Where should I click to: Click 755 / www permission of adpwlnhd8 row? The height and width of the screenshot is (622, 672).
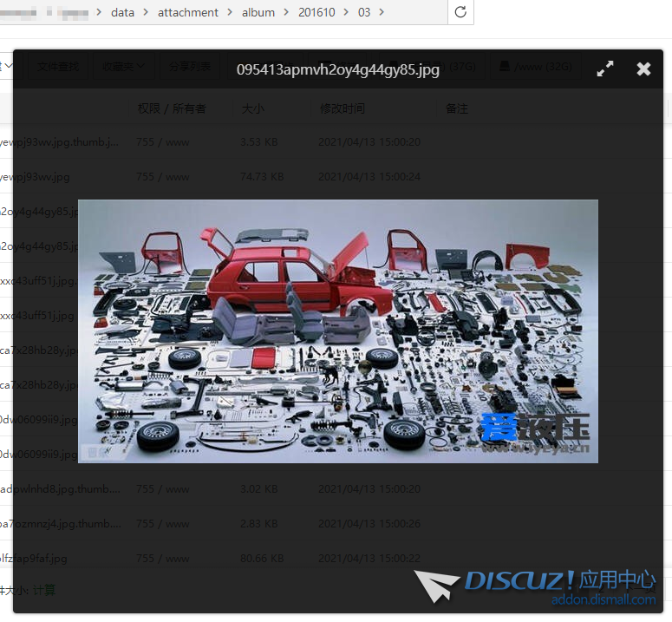[x=162, y=488]
